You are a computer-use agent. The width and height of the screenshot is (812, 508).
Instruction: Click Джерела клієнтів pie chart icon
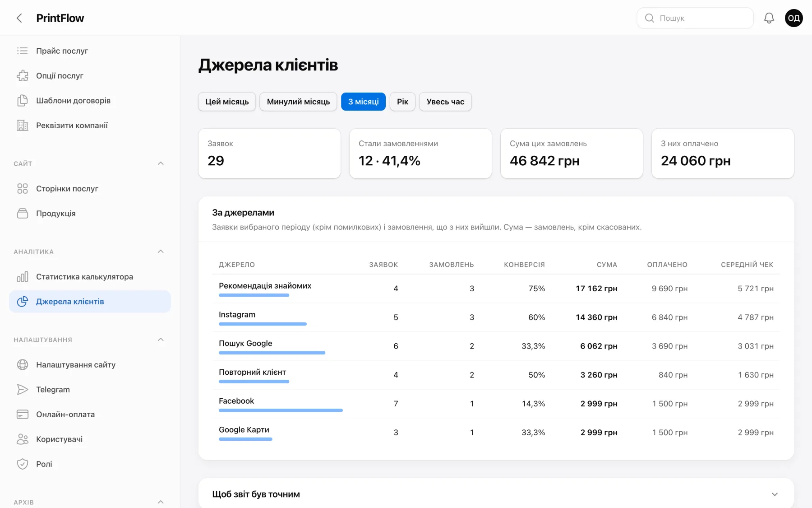pyautogui.click(x=23, y=302)
